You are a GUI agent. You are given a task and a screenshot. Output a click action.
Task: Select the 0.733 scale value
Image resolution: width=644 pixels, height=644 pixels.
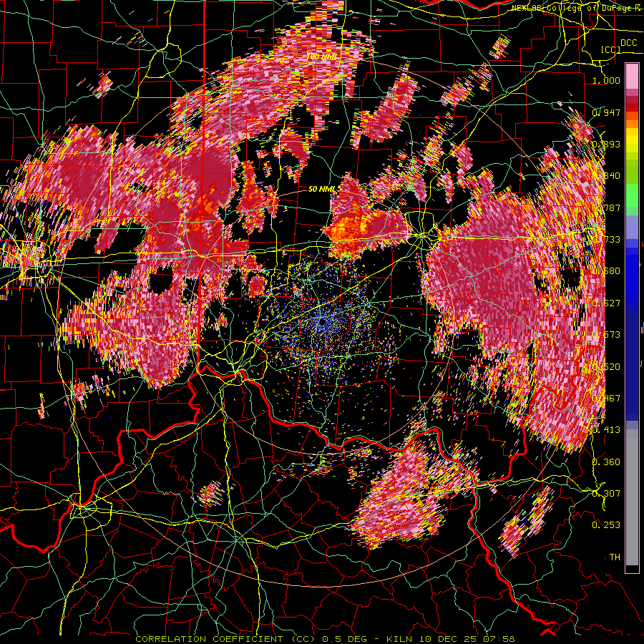click(x=606, y=240)
